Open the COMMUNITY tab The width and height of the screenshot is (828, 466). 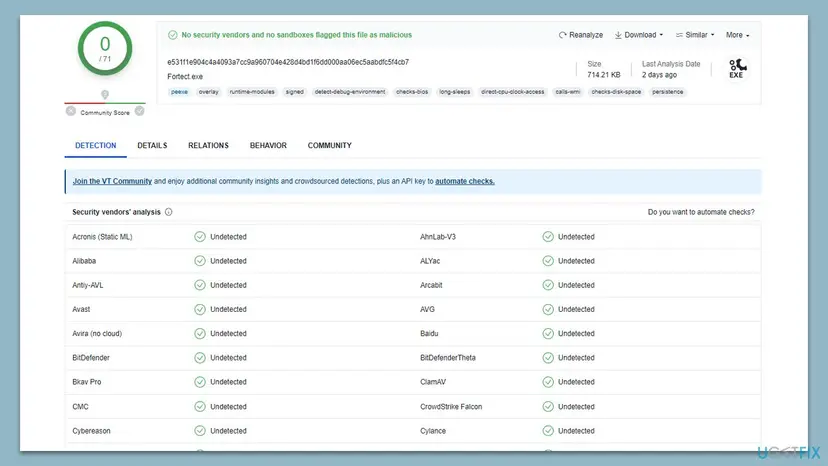pos(330,145)
